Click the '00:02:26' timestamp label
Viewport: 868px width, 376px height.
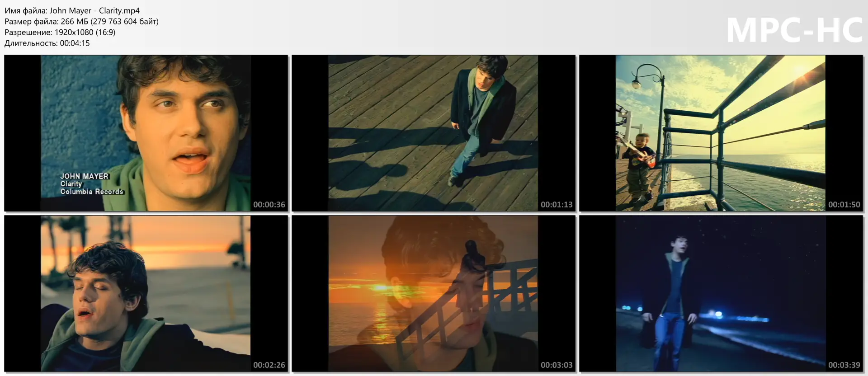pyautogui.click(x=269, y=365)
